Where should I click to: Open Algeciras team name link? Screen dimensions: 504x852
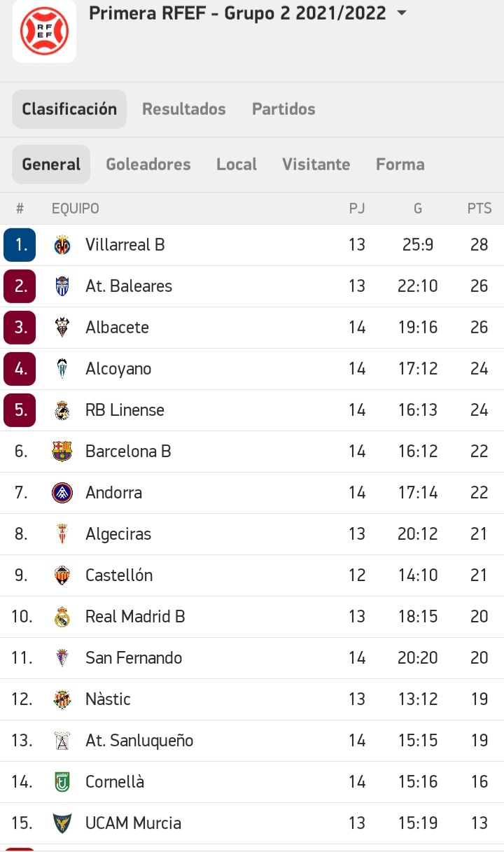coord(118,534)
